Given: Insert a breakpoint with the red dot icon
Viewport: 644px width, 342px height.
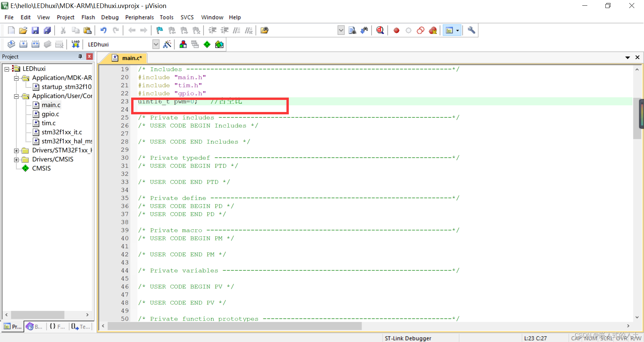Looking at the screenshot, I should tap(396, 31).
